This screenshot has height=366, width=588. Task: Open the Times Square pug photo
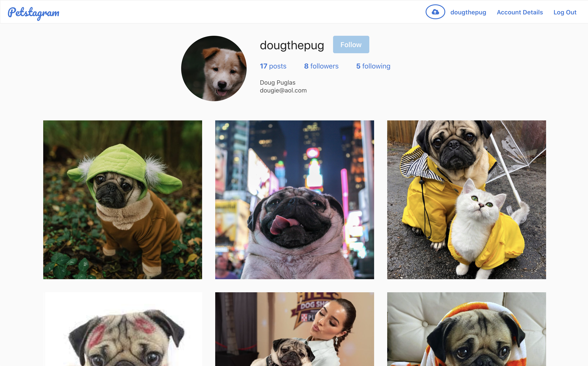tap(294, 200)
